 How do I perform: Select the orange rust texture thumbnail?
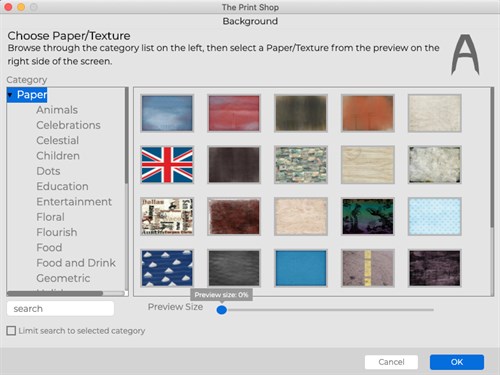368,113
